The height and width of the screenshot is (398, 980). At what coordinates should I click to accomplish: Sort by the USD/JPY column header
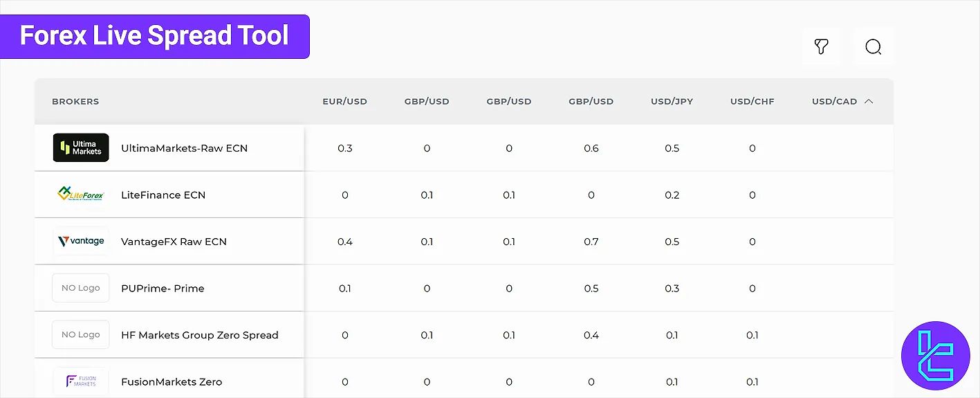click(x=672, y=101)
